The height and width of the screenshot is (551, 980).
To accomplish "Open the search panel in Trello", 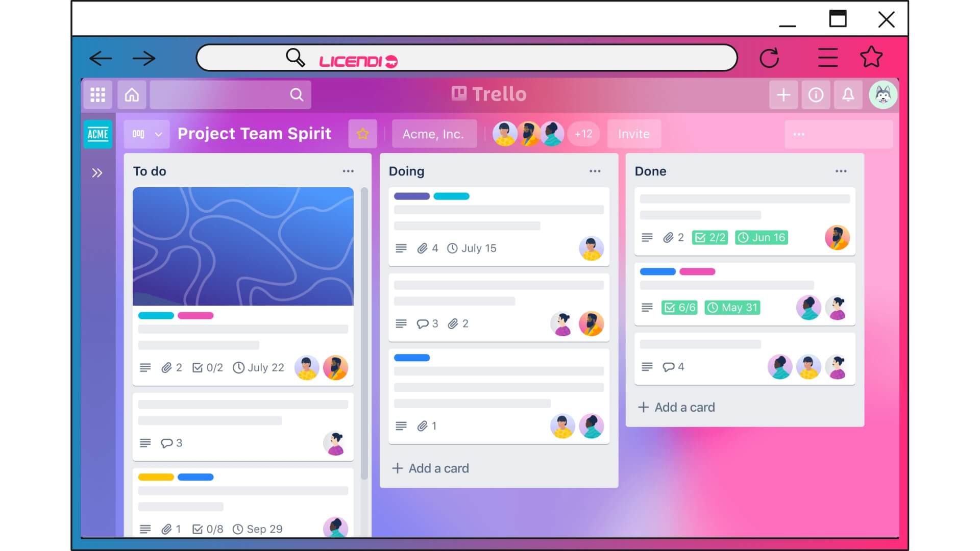I will [x=296, y=93].
